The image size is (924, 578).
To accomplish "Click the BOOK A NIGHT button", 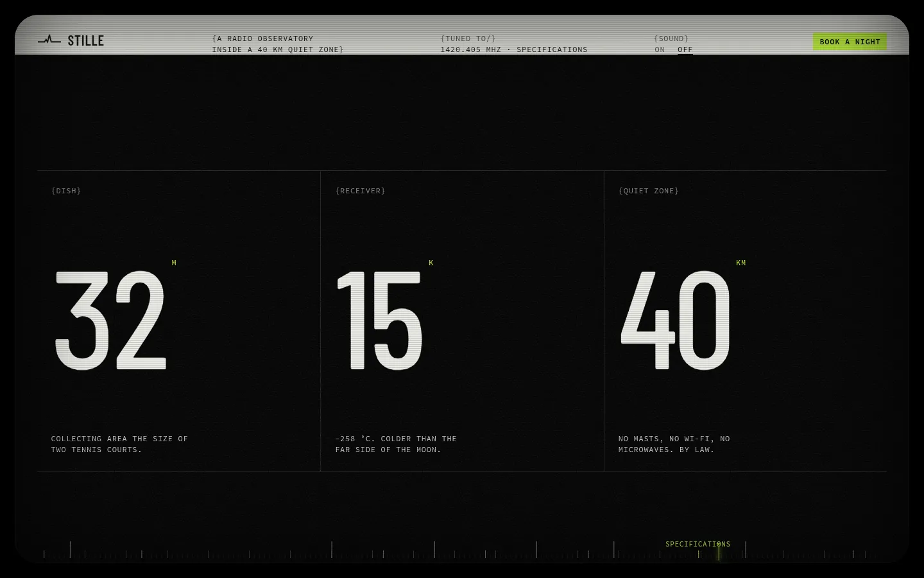I will [850, 42].
